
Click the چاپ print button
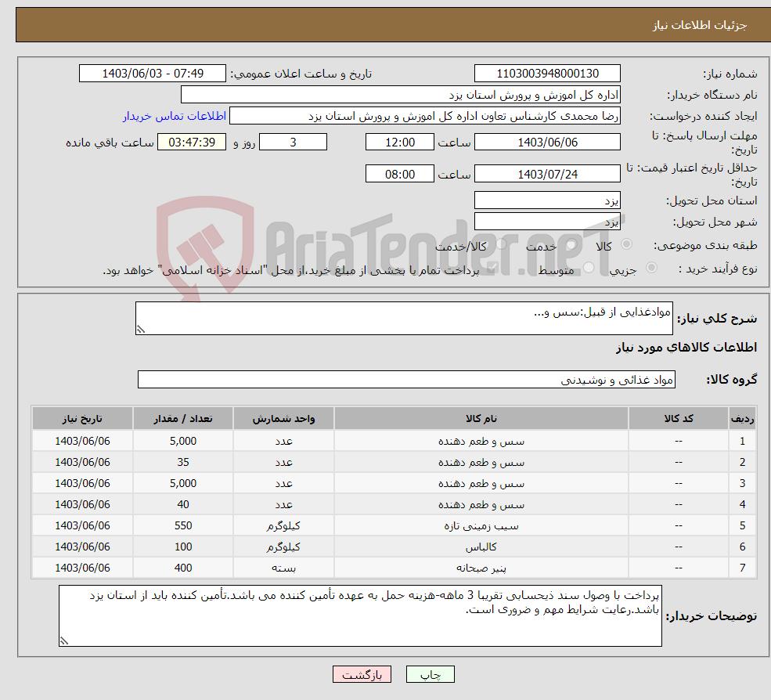click(x=431, y=674)
